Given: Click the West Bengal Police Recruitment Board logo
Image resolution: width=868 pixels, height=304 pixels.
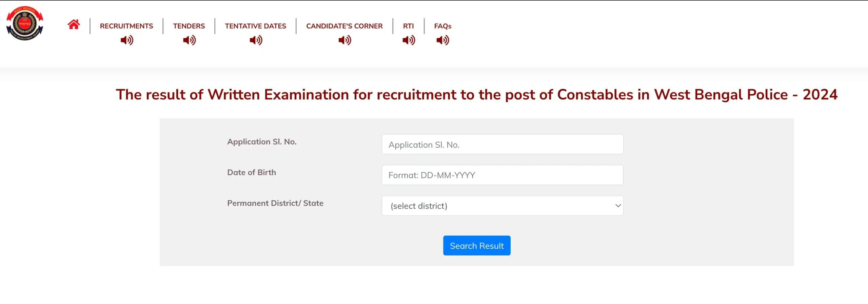Looking at the screenshot, I should (x=25, y=23).
